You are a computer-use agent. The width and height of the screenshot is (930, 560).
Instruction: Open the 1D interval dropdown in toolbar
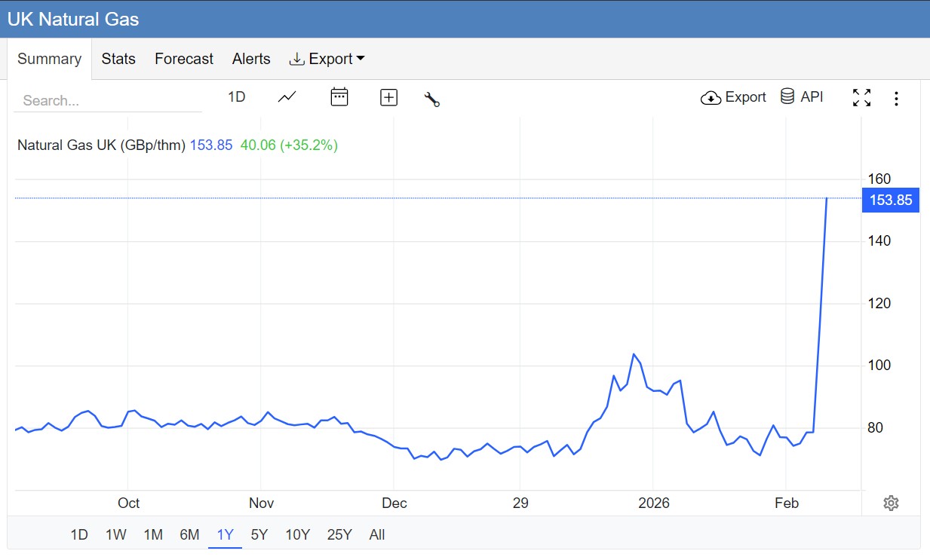click(x=237, y=97)
